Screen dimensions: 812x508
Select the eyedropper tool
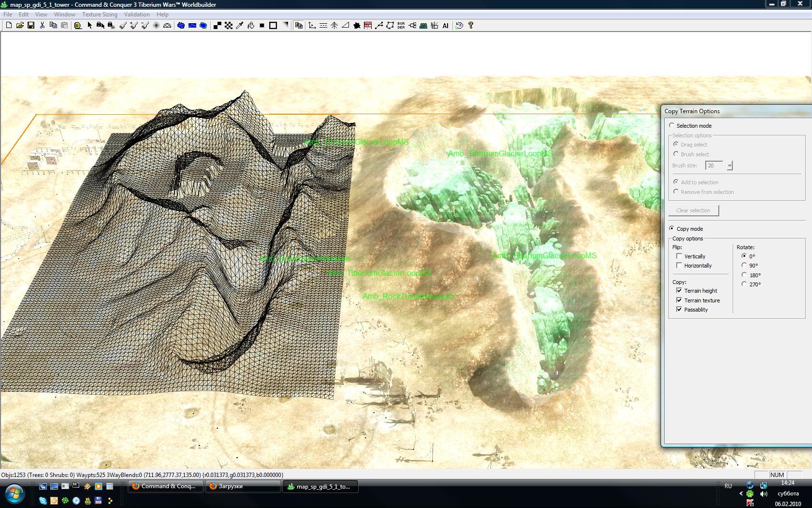pyautogui.click(x=239, y=25)
